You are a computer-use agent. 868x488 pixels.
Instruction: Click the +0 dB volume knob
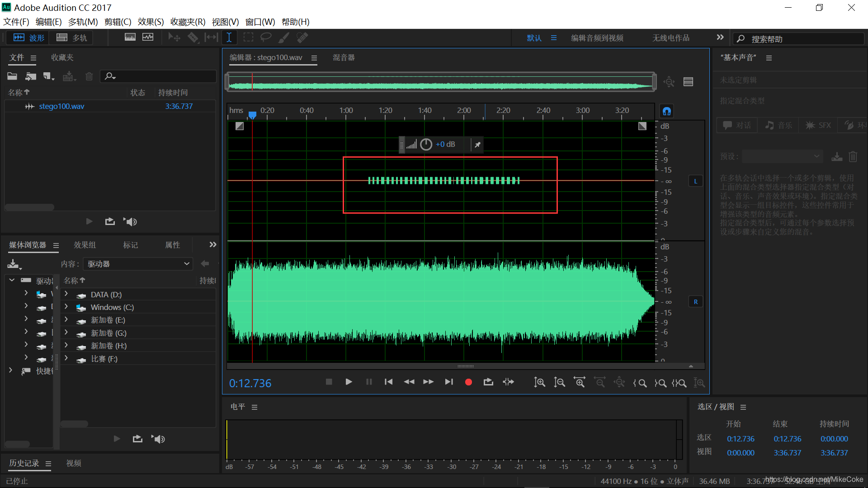[x=426, y=145]
